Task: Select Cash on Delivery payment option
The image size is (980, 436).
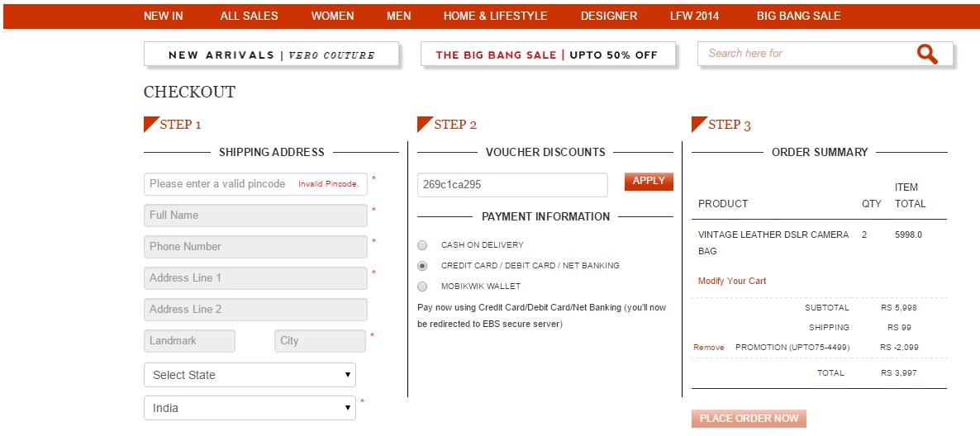Action: (422, 245)
